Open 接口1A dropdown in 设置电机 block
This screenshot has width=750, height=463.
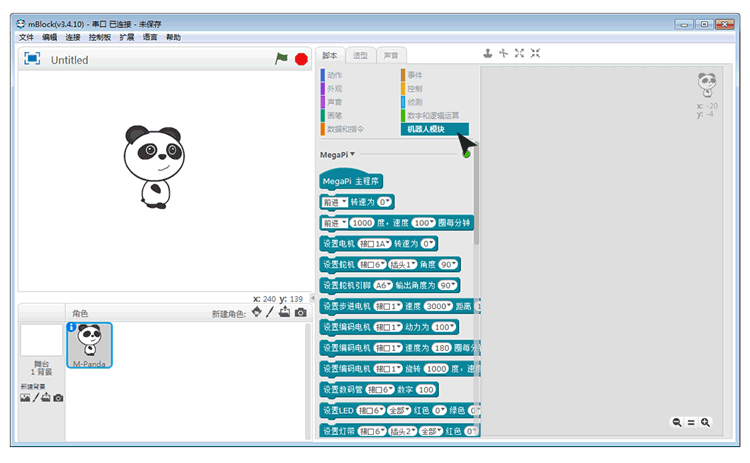(375, 244)
